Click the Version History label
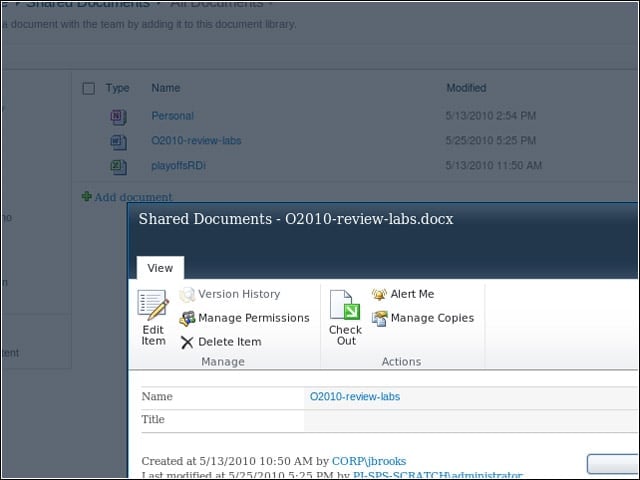This screenshot has height=480, width=640. 239,294
